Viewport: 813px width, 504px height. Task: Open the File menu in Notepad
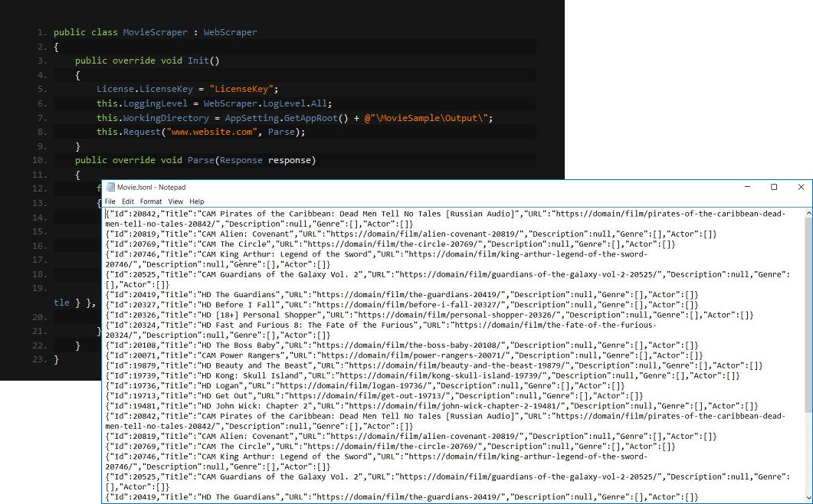point(110,201)
